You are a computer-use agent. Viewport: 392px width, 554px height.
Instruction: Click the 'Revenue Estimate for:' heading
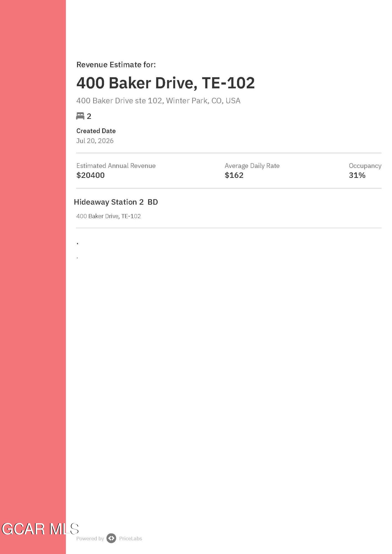[116, 65]
